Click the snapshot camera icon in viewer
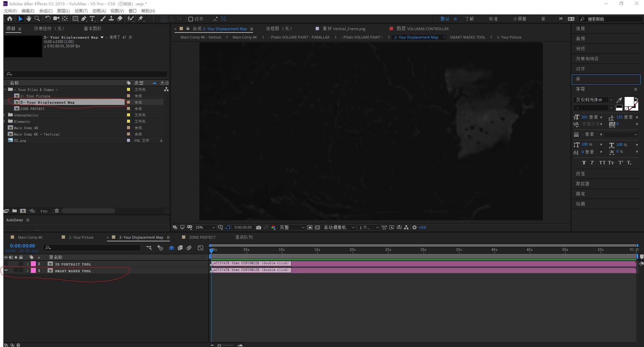Viewport: 644px width, 347px height. click(259, 227)
